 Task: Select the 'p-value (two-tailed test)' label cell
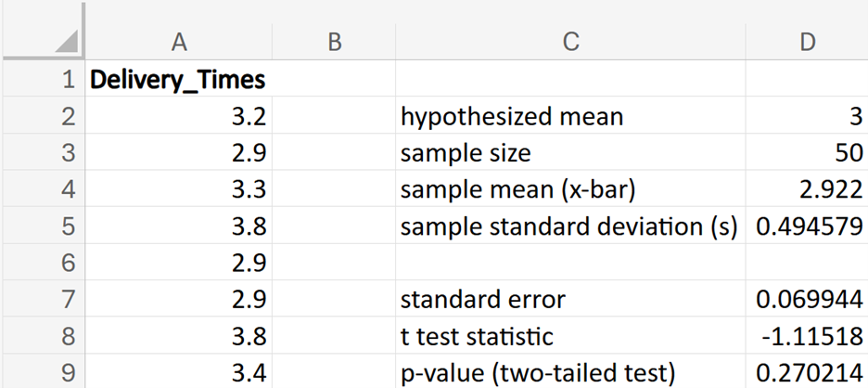(x=569, y=372)
